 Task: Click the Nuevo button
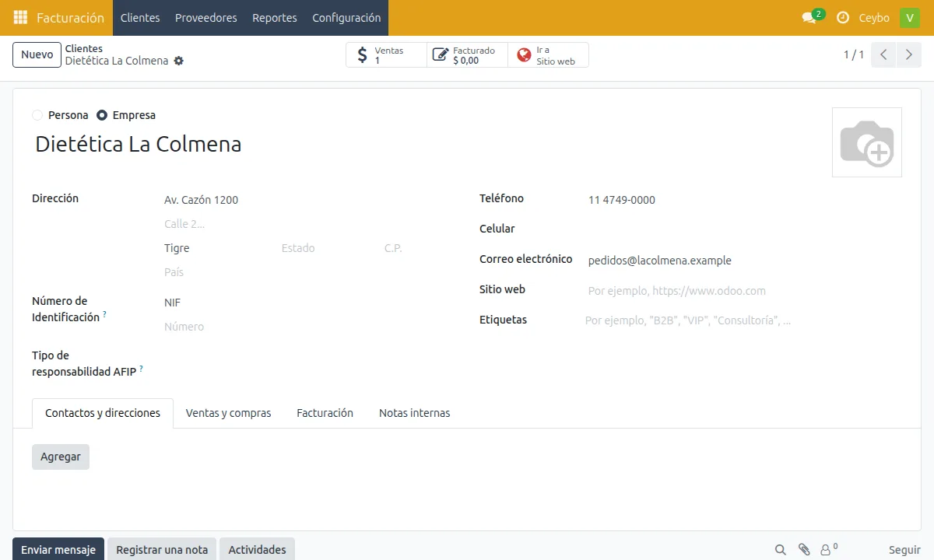pos(37,54)
